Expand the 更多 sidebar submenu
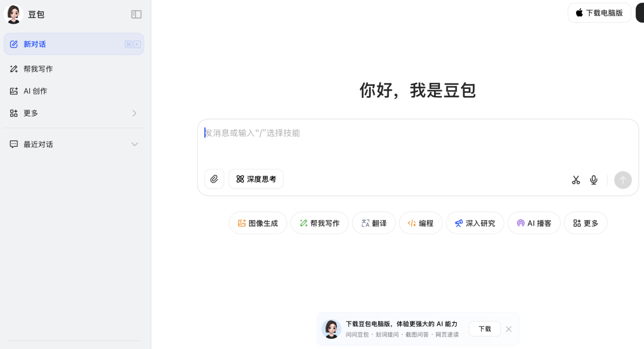 [134, 113]
